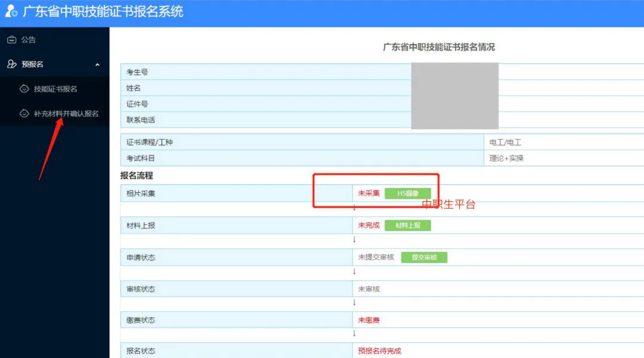The image size is (644, 358).
Task: Click the green H5摄像 button
Action: tap(407, 193)
